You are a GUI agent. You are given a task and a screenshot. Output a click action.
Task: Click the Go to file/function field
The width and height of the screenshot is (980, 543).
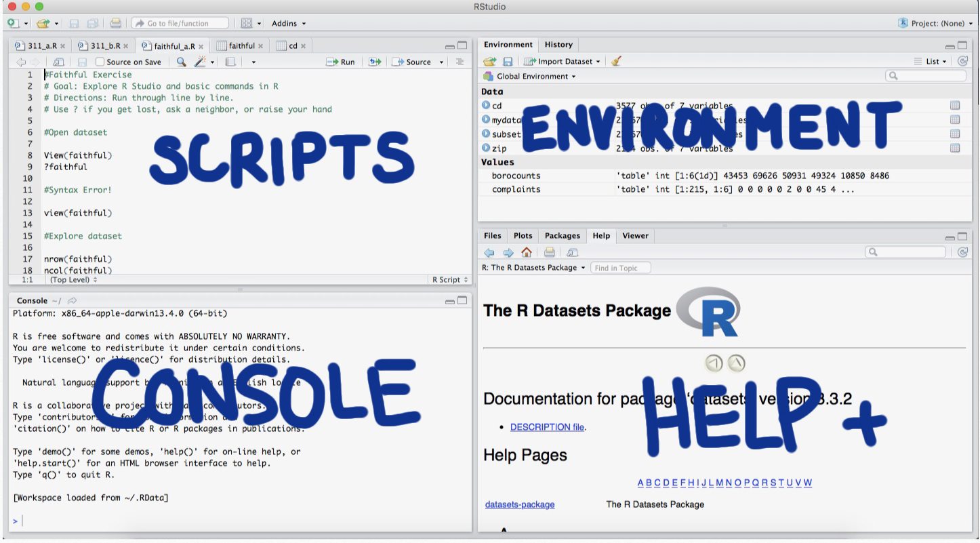(x=180, y=23)
